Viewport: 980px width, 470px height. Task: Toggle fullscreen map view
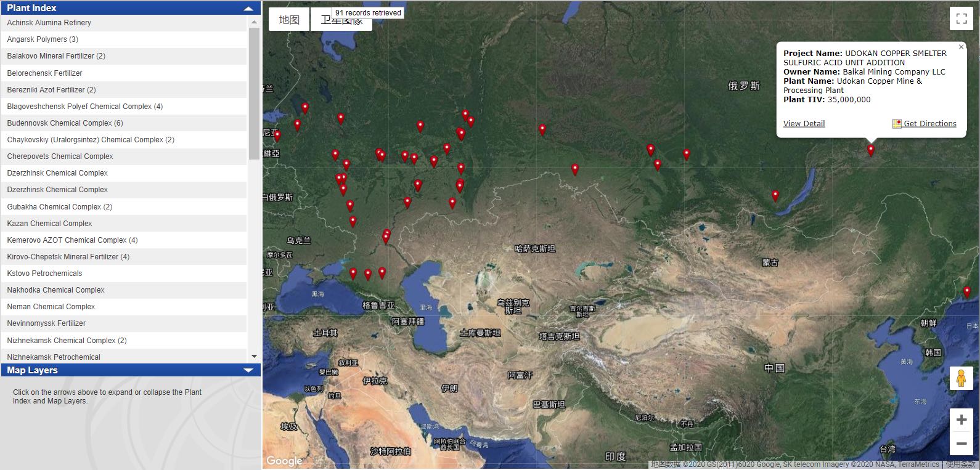[x=961, y=18]
